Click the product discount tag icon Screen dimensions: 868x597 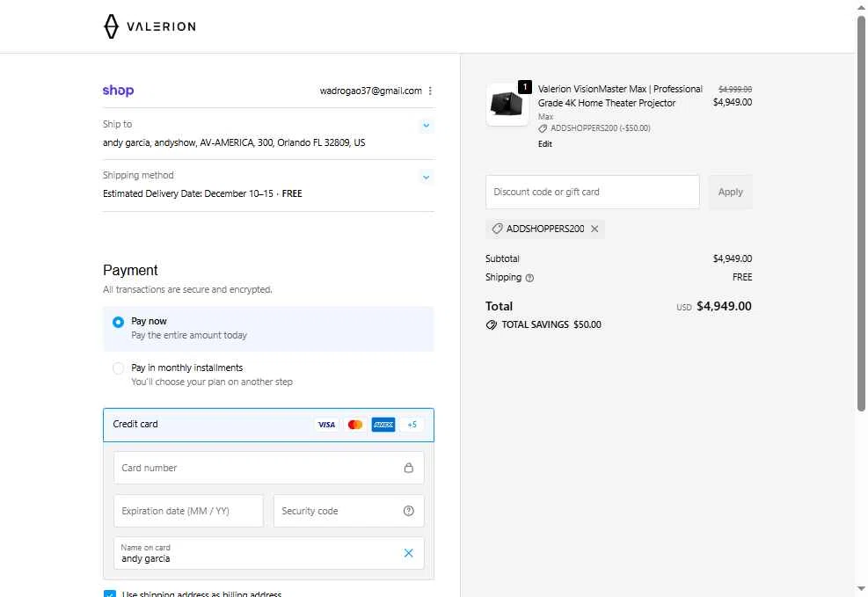coord(543,128)
